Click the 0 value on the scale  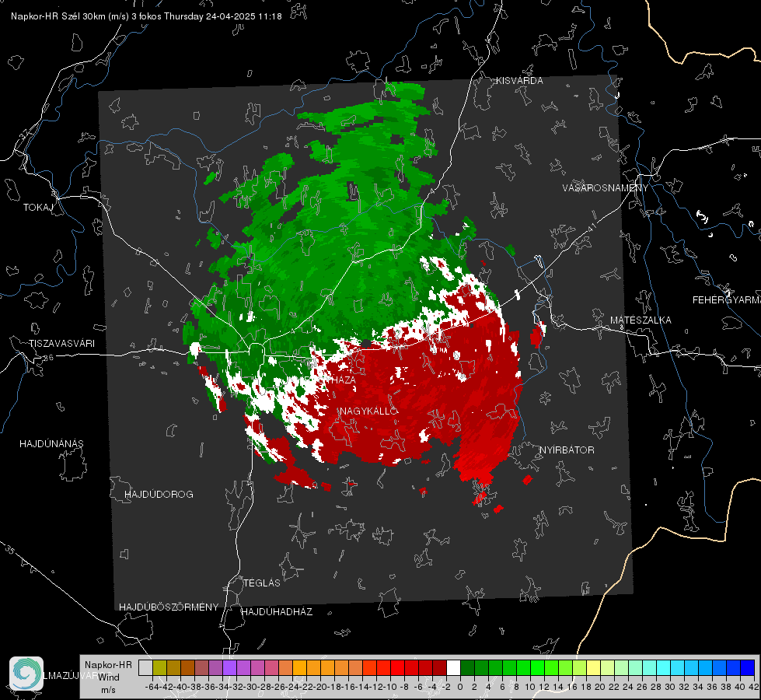(460, 687)
